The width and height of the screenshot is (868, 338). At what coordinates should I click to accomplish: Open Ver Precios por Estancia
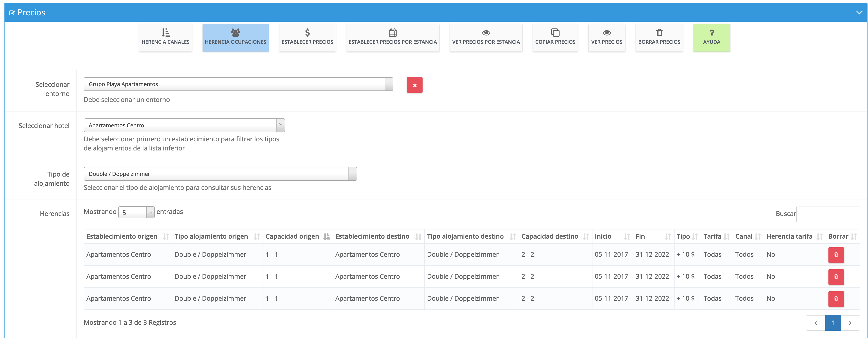pos(485,38)
